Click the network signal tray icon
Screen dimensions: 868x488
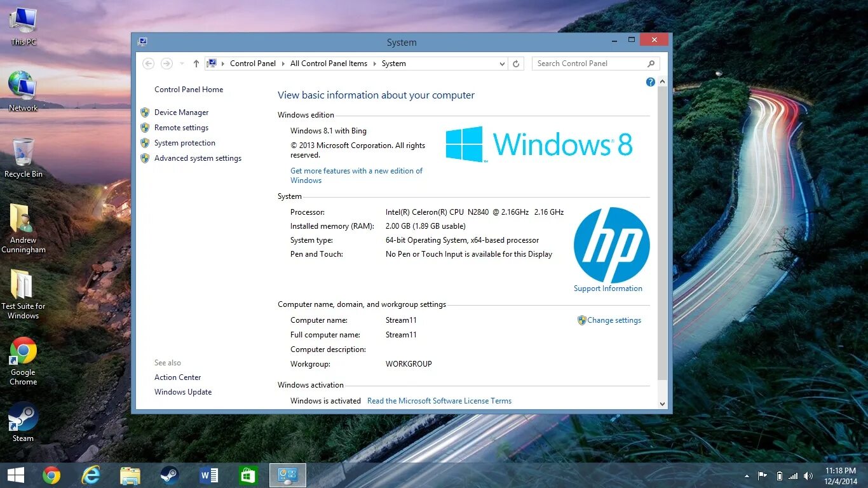coord(793,476)
